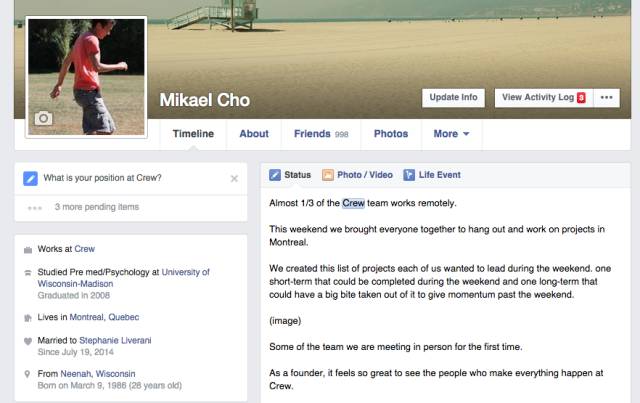Click the camera icon on profile picture
Screen dimensions: 640x403
coord(43,118)
